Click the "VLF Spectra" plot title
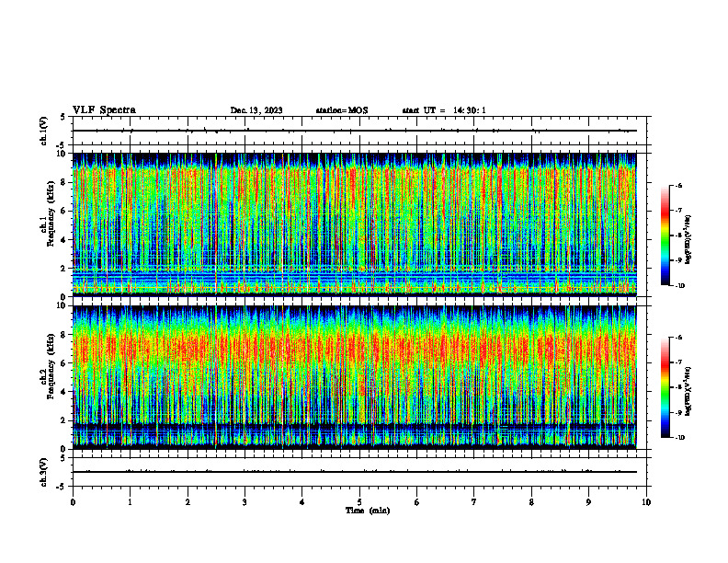 pos(104,110)
